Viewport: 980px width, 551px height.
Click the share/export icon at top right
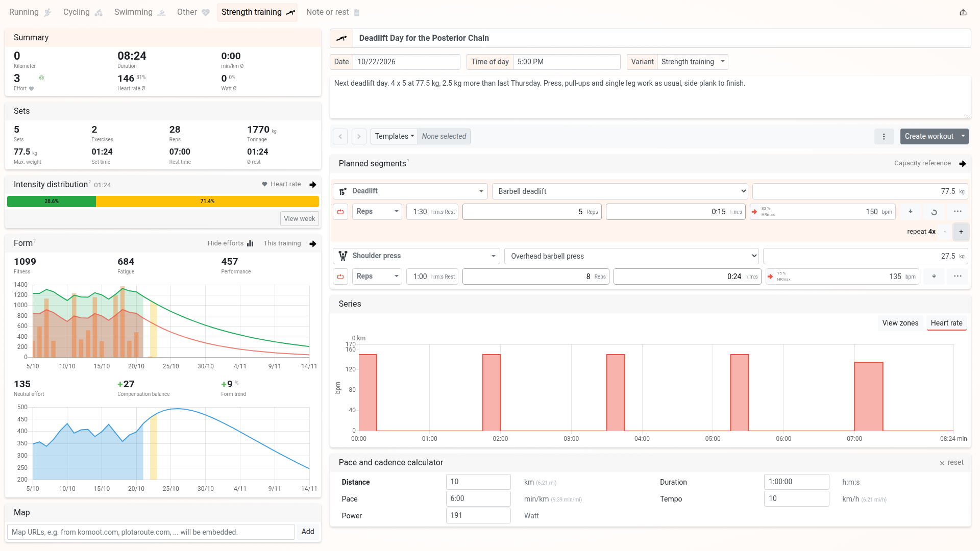(x=963, y=12)
